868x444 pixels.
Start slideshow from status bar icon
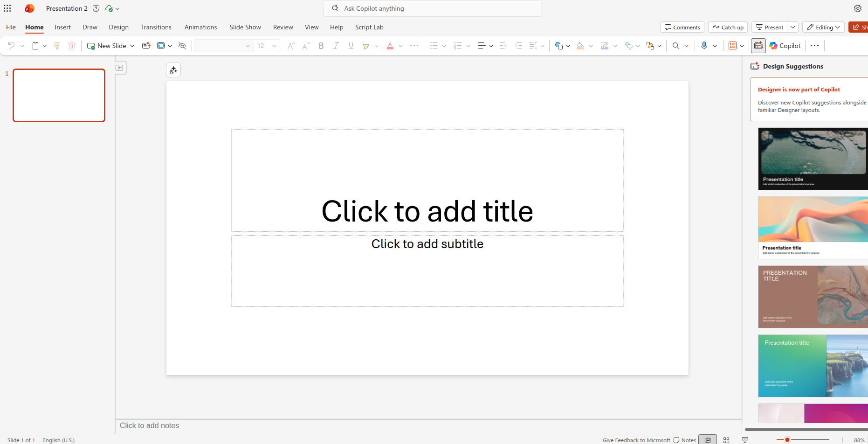pos(745,440)
